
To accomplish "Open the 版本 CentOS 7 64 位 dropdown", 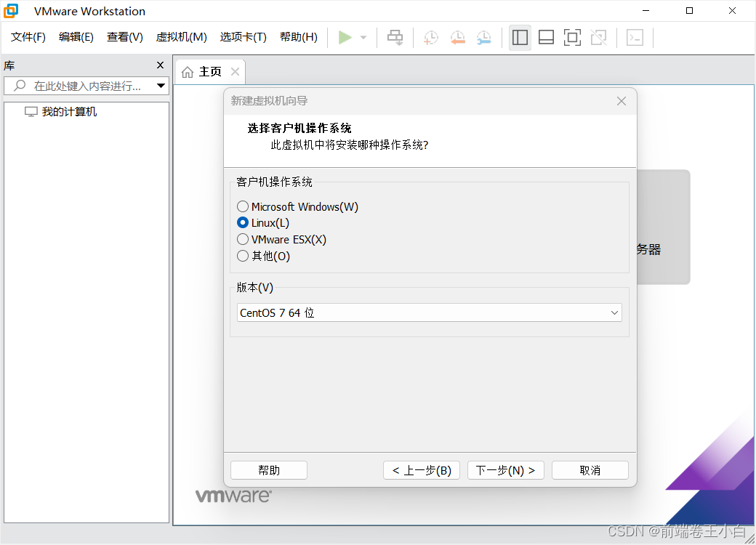I will coord(430,312).
